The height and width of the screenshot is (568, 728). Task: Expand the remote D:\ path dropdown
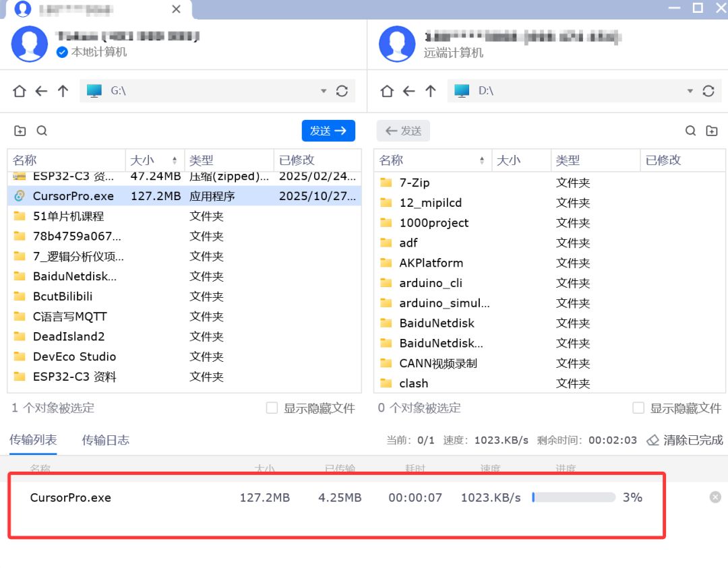[690, 91]
